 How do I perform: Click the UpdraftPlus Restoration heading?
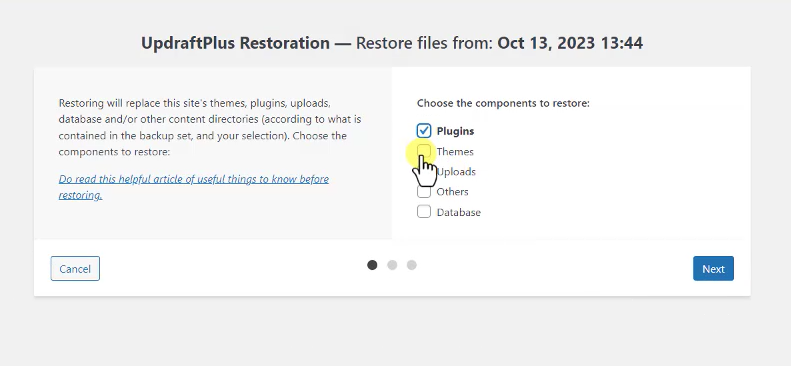pos(235,43)
